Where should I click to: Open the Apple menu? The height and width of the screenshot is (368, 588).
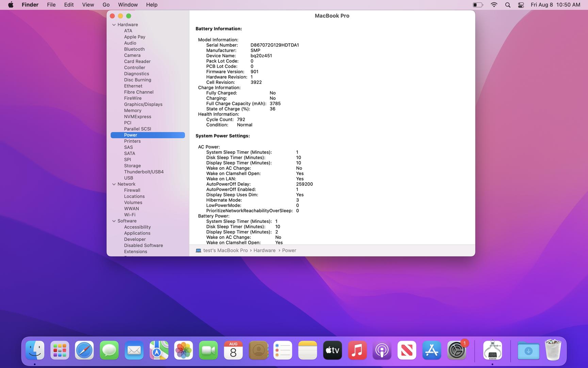coord(11,5)
